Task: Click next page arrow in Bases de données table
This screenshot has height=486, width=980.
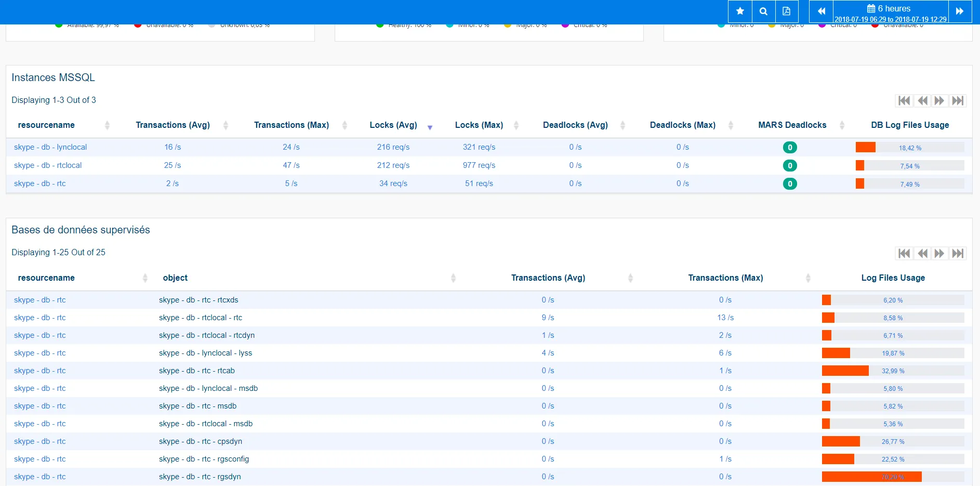Action: [x=939, y=253]
